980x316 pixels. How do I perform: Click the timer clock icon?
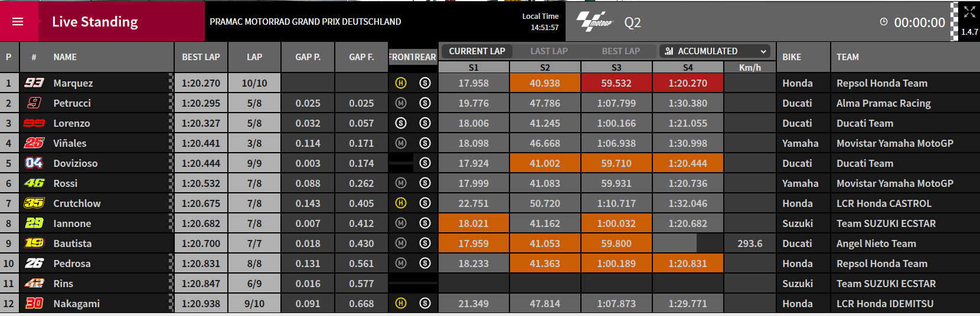[x=884, y=22]
